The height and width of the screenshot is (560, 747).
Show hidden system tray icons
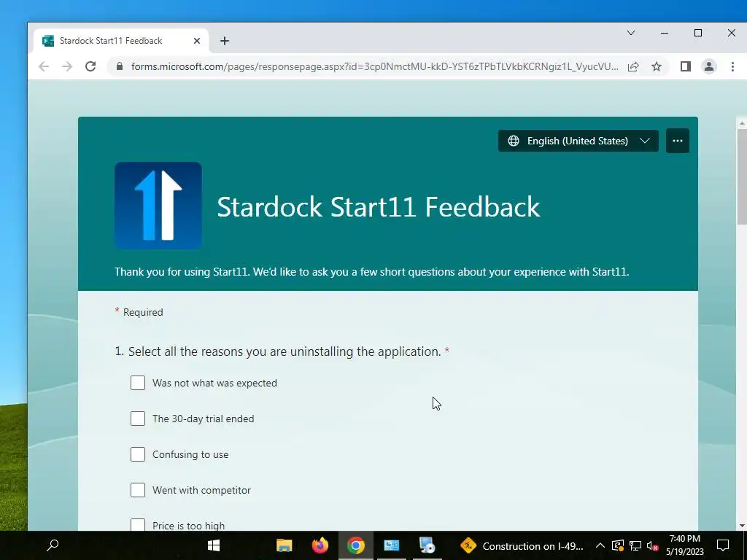[x=600, y=545]
